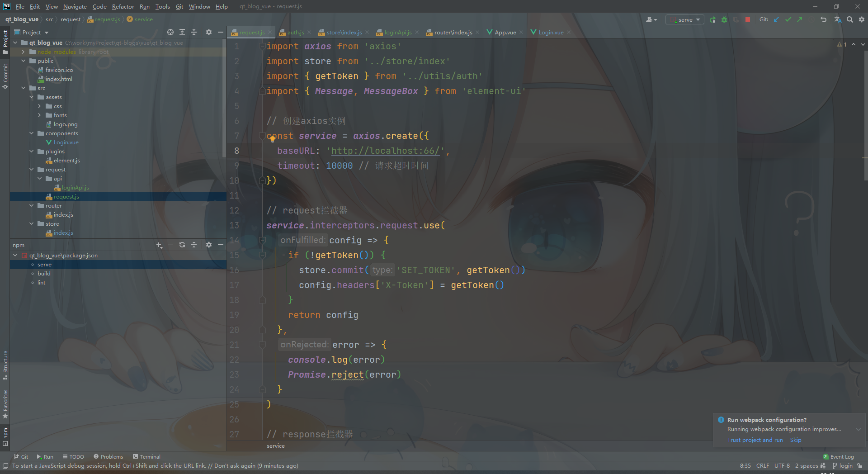Click login Git branch in status bar
The width and height of the screenshot is (868, 474).
[842, 466]
